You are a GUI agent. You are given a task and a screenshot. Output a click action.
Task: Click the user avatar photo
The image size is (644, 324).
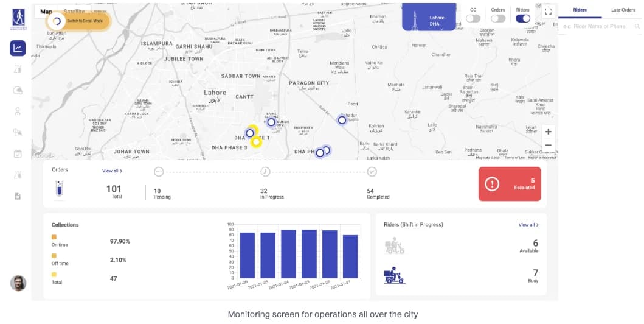18,283
